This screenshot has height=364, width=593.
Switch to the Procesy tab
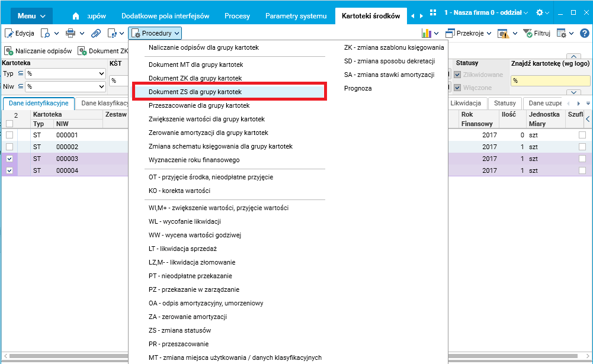coord(237,16)
